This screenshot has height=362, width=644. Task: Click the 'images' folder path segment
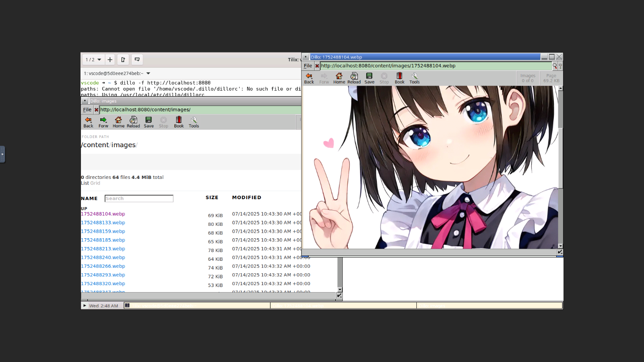point(123,145)
